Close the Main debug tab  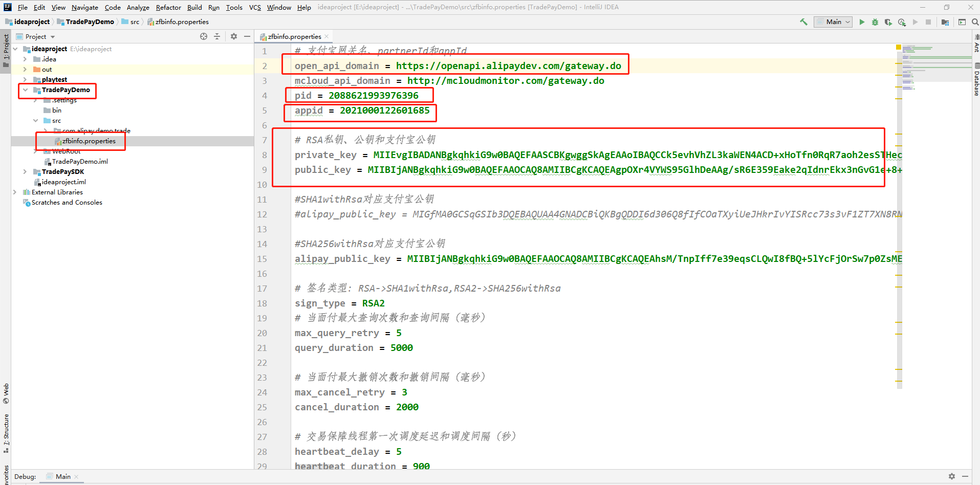(76, 477)
